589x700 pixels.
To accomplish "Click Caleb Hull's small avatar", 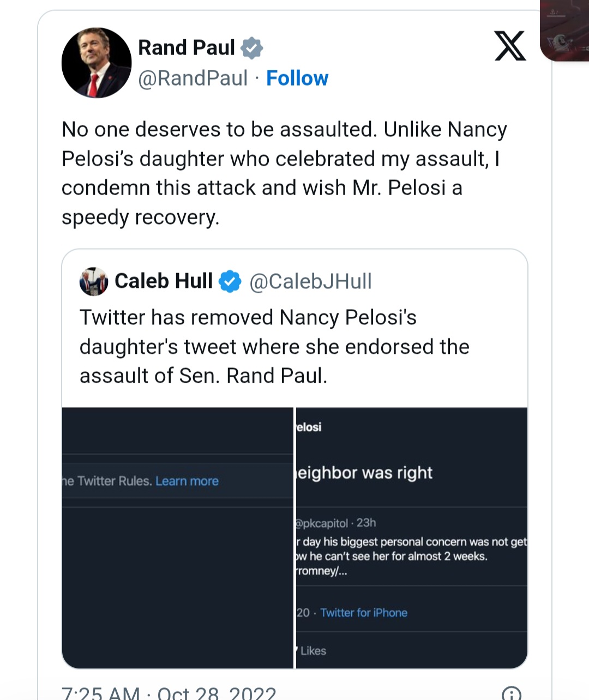I will (x=94, y=281).
